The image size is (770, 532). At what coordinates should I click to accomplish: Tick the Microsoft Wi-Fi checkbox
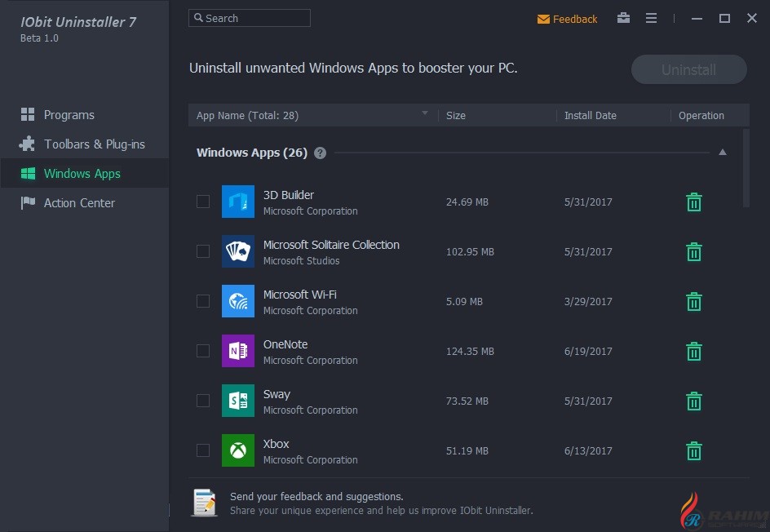tap(203, 301)
